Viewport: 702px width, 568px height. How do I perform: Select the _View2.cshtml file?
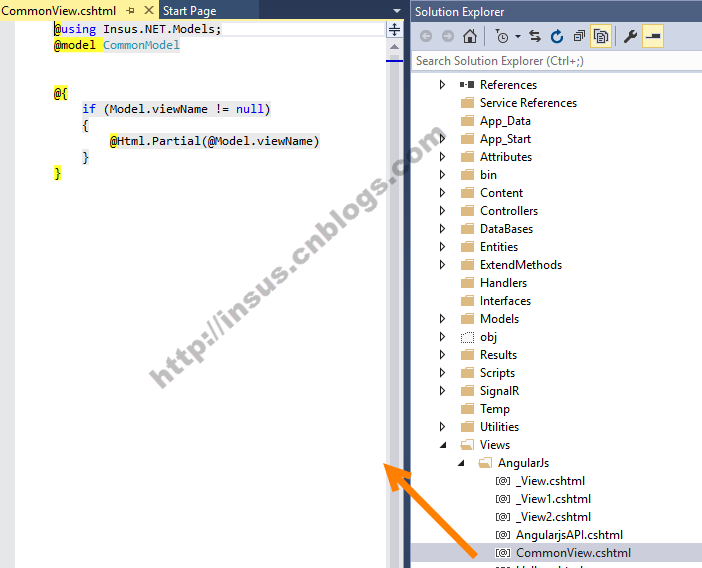tap(553, 517)
